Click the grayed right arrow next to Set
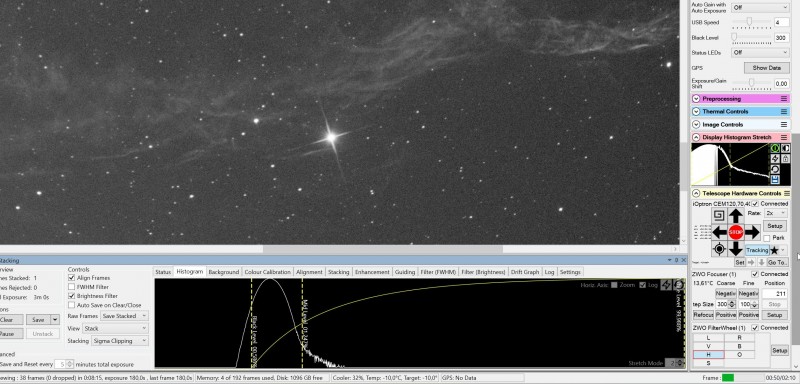Image resolution: width=800 pixels, height=384 pixels. (x=751, y=262)
